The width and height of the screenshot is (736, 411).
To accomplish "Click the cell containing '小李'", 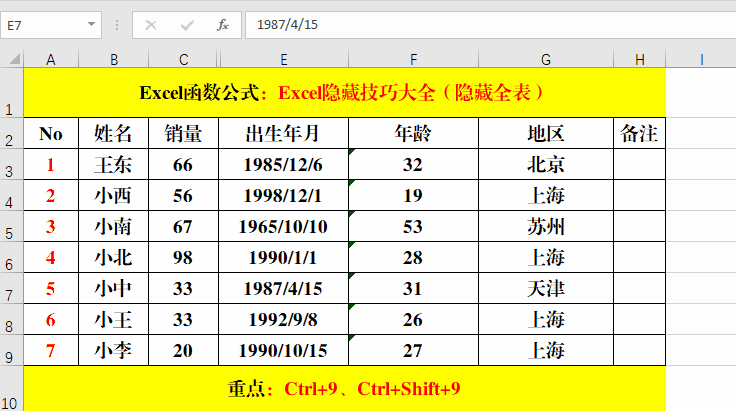I will pyautogui.click(x=114, y=350).
